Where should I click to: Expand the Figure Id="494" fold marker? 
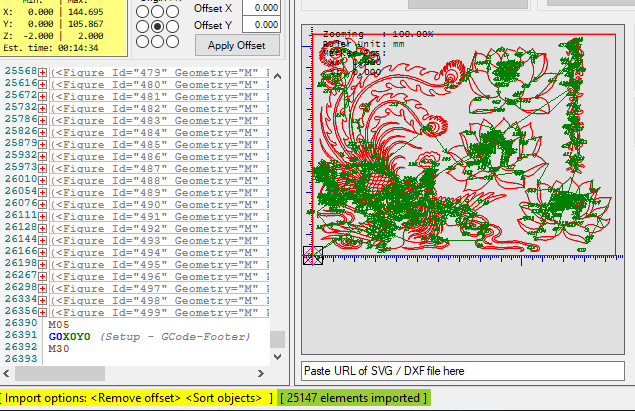43,252
